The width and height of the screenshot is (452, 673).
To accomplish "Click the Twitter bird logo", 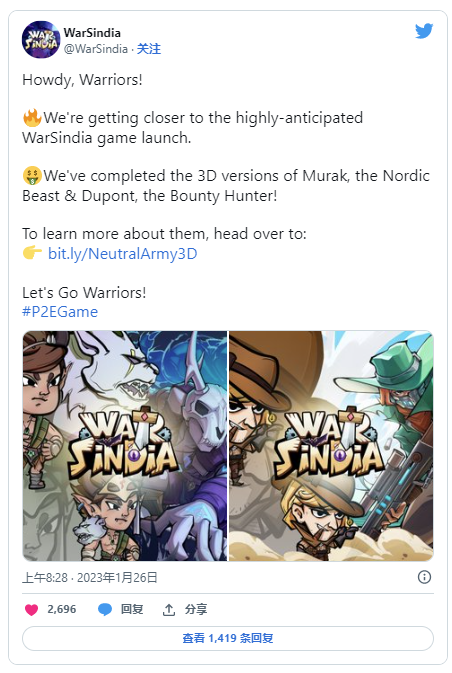I will [424, 31].
